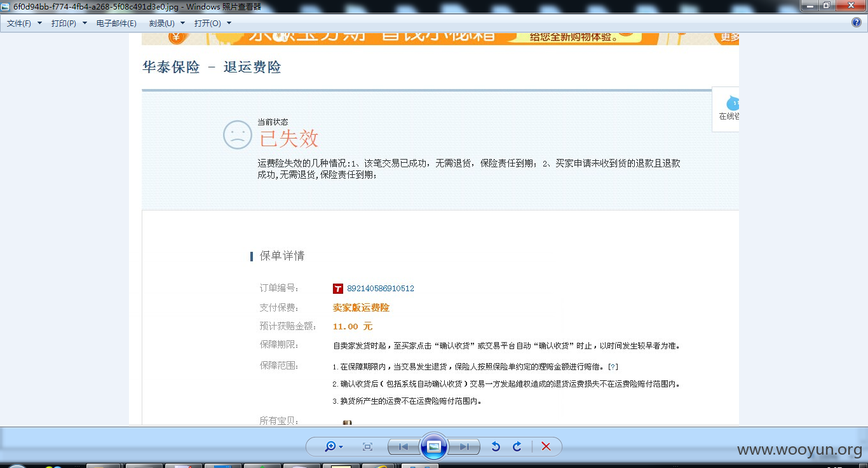Click the 卖家版运费险 text
The image size is (868, 468).
coord(361,308)
